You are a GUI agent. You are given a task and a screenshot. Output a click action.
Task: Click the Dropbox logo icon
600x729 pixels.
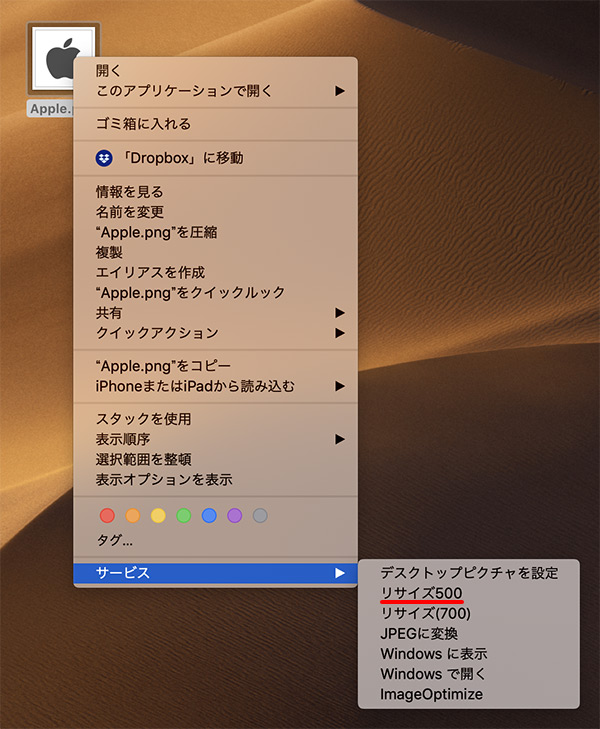click(x=104, y=158)
